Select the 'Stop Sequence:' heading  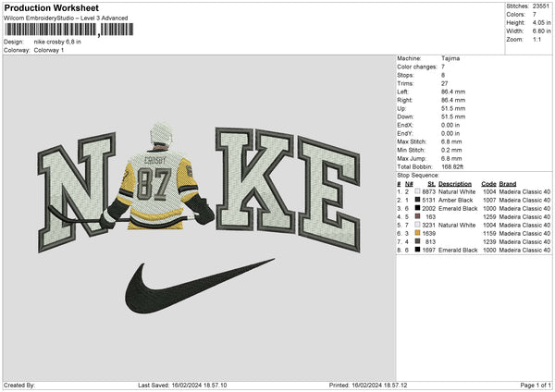[x=418, y=176]
